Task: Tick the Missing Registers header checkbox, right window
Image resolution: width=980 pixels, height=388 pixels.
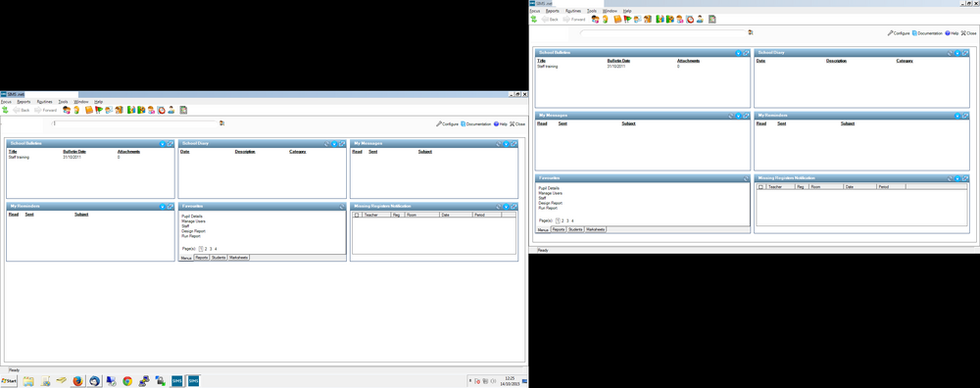Action: [760, 187]
